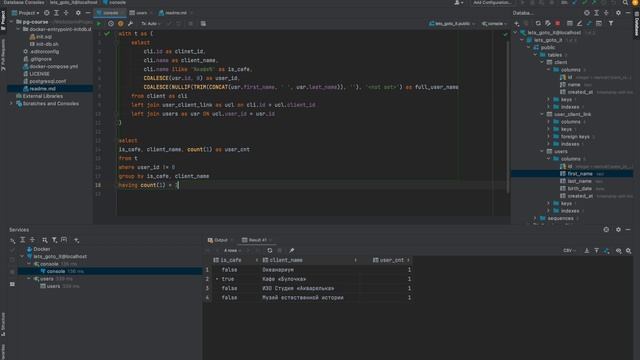
Task: Open the console session dropdown in editor toolbar
Action: [494, 24]
